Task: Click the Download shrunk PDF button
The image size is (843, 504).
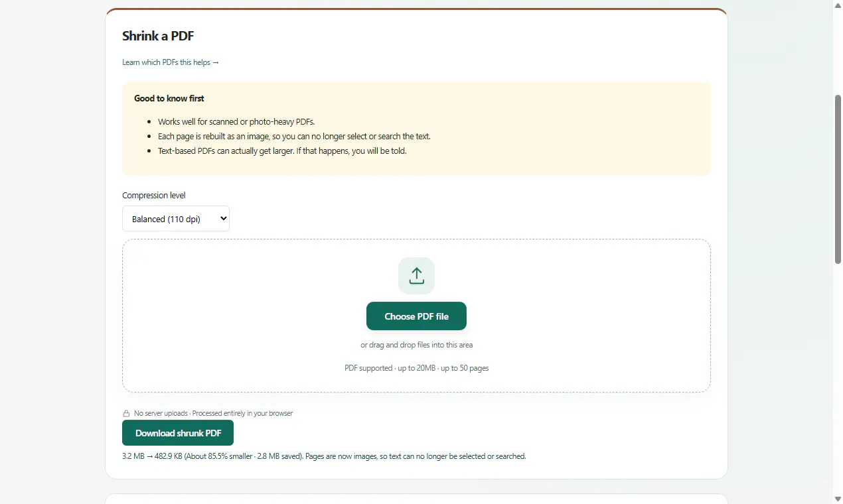Action: (178, 433)
